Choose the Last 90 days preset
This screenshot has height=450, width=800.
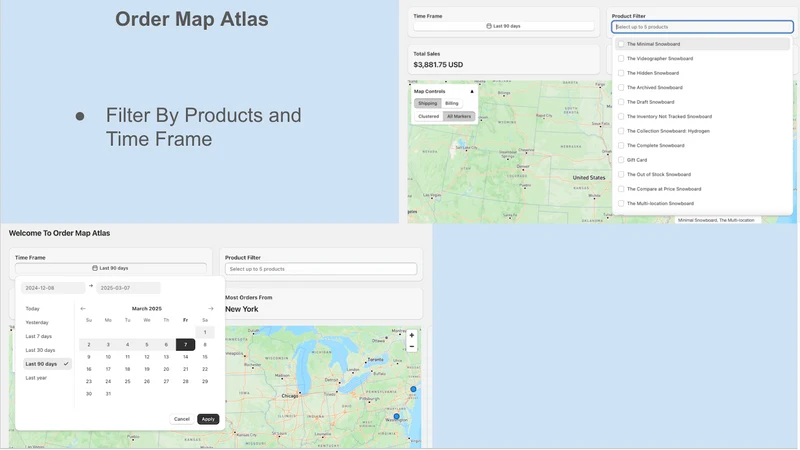click(x=47, y=364)
